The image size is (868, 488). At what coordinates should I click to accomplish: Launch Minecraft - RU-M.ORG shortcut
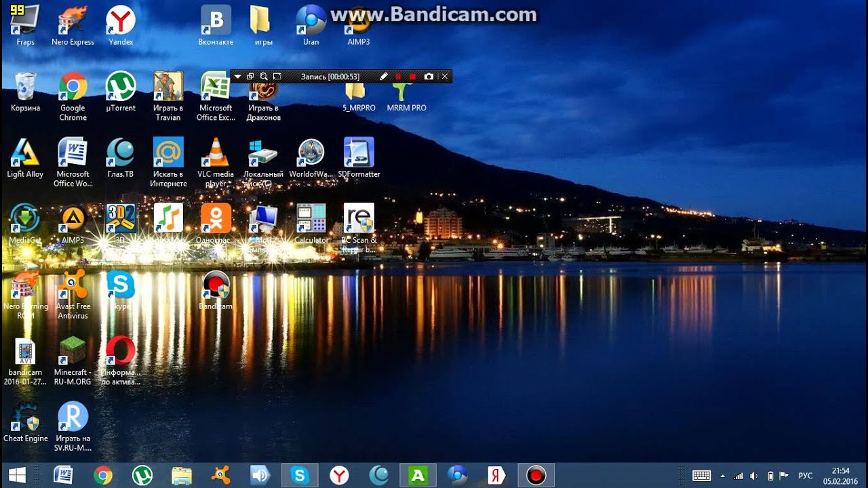click(x=73, y=362)
